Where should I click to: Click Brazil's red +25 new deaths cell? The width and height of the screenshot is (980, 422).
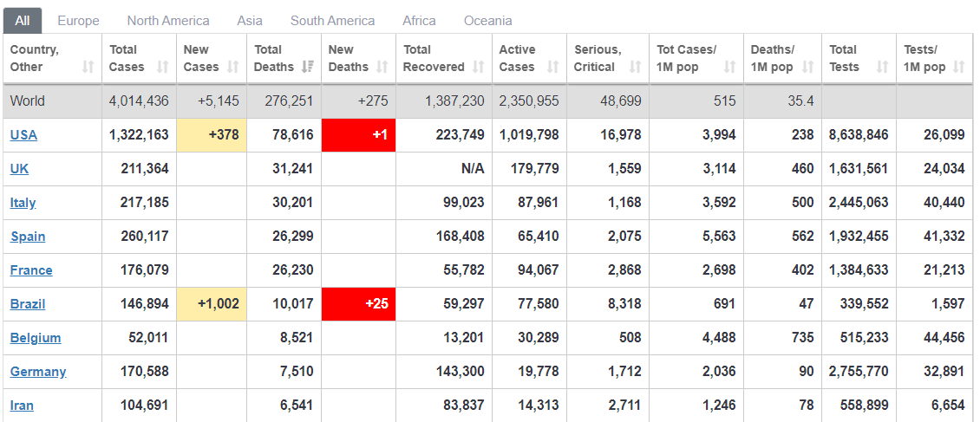click(x=358, y=304)
